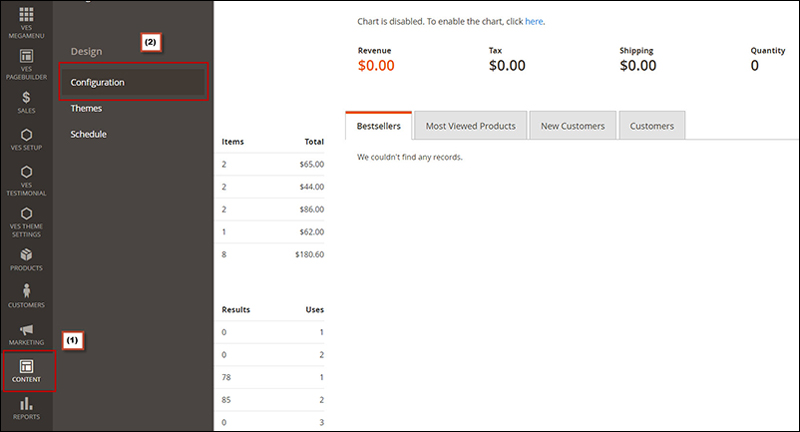The height and width of the screenshot is (432, 800).
Task: Click the $86.00 total cell
Action: [312, 209]
